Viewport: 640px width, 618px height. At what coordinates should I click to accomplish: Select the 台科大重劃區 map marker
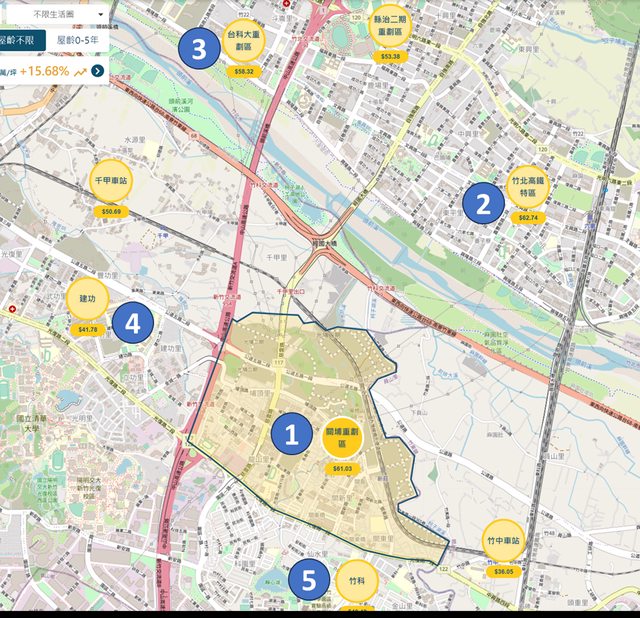[244, 40]
